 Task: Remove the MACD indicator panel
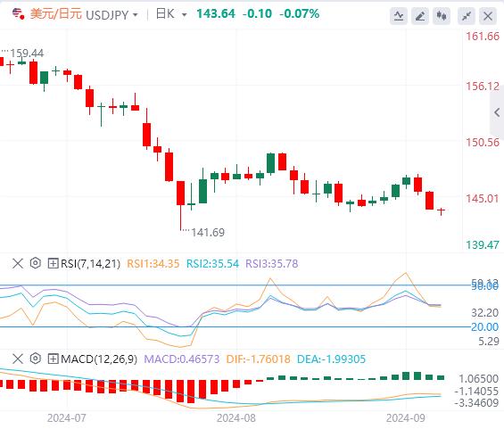(18, 359)
